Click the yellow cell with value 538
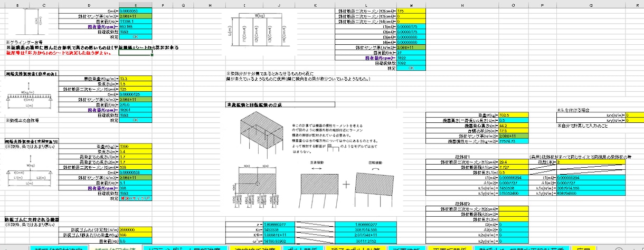The height and width of the screenshot is (250, 644). pos(136,167)
